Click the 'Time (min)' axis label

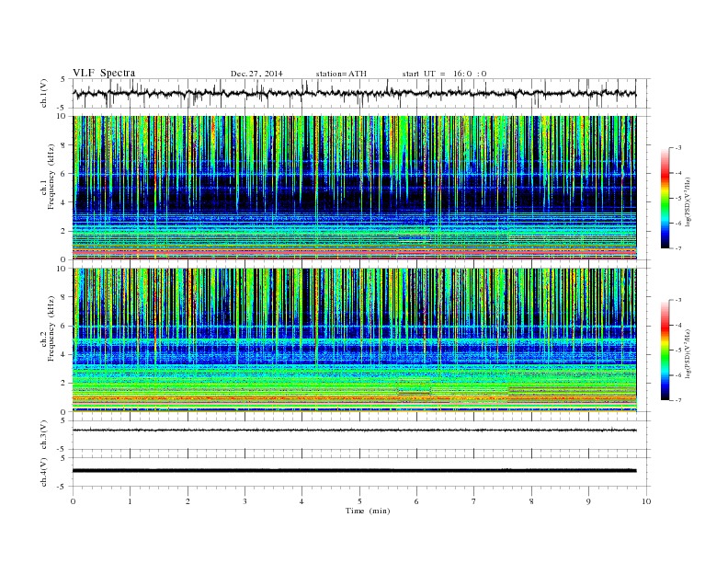coord(368,511)
